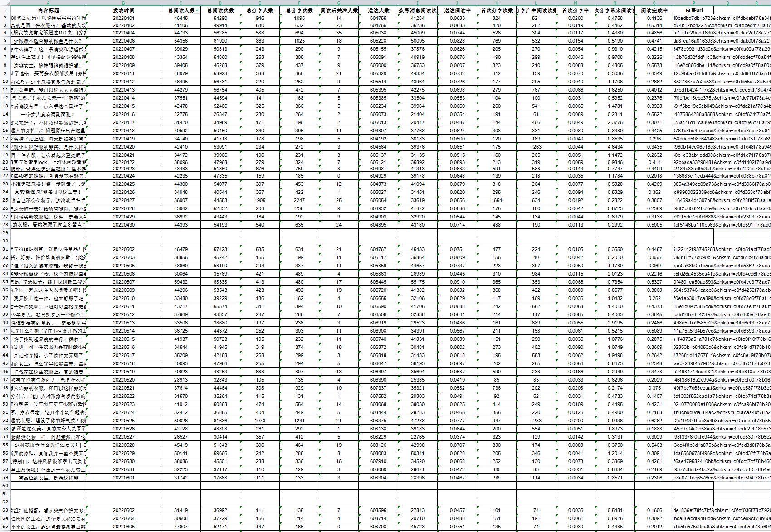Select the cell with value 50026
Screen dimensions: 771x532
pyautogui.click(x=181, y=421)
